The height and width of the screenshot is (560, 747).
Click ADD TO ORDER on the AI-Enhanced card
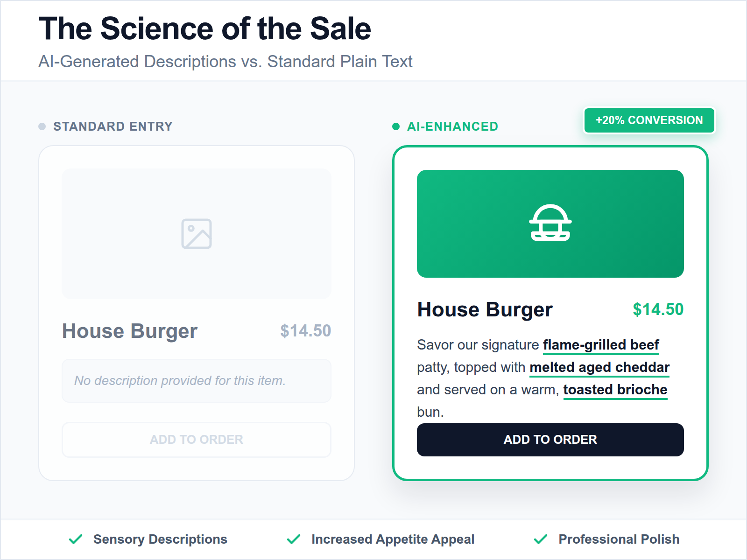[x=550, y=439]
